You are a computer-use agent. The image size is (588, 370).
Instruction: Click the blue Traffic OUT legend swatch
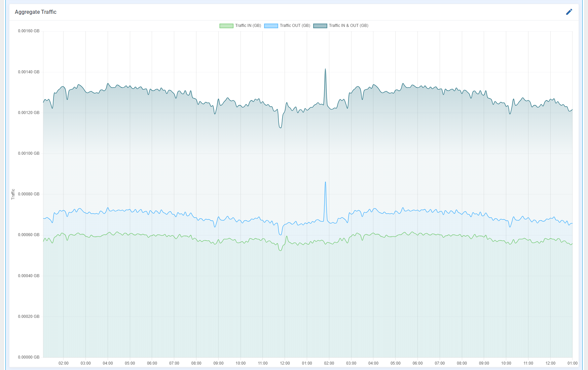[x=271, y=26]
